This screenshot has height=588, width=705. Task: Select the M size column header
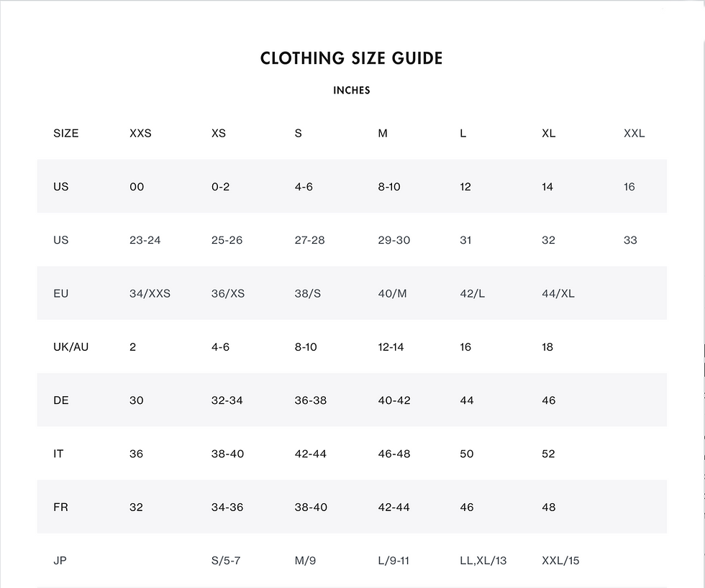[x=383, y=134]
